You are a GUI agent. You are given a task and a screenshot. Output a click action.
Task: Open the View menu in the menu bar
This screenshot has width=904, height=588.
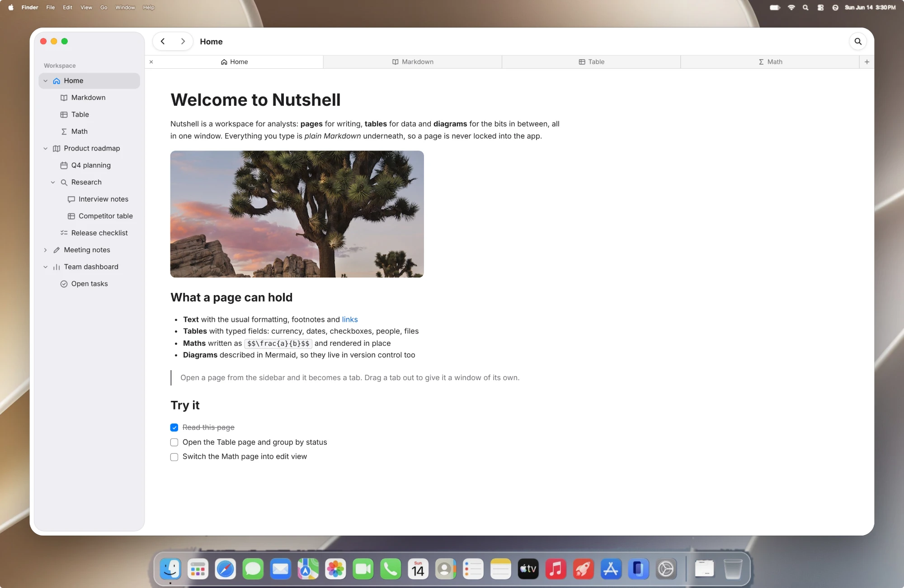pos(86,7)
